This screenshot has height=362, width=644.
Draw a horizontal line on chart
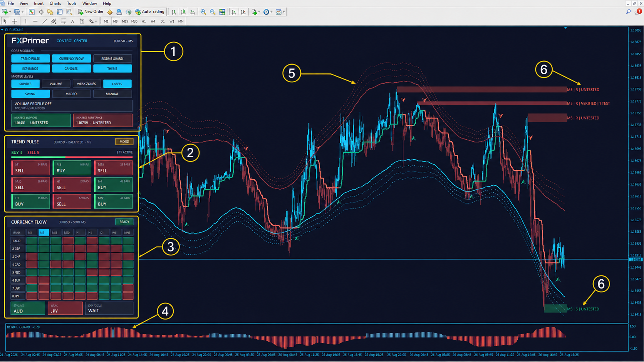35,22
